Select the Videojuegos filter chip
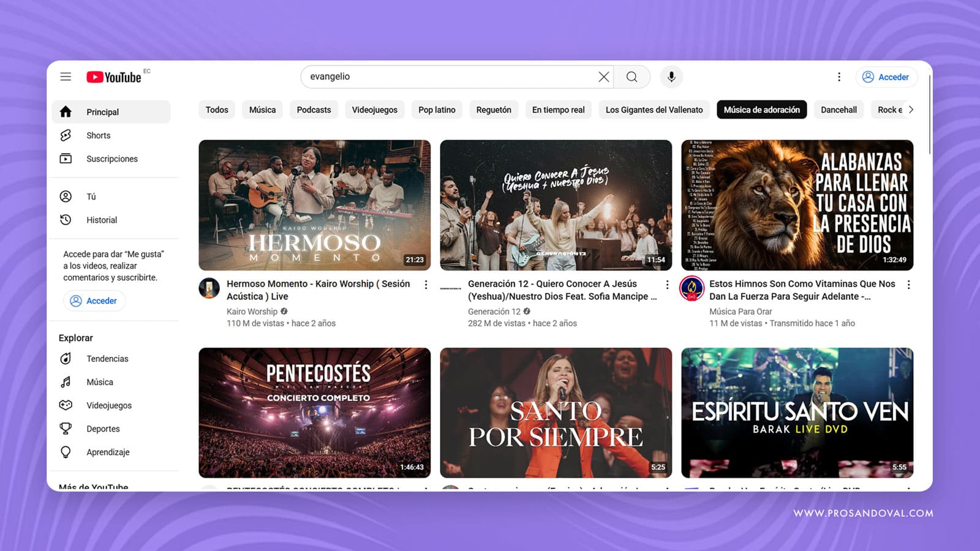Image resolution: width=980 pixels, height=551 pixels. 374,110
